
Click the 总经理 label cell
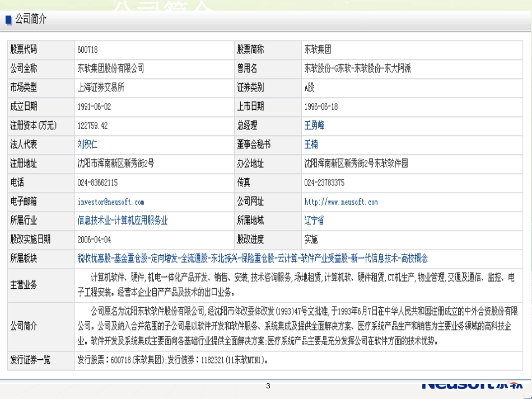pyautogui.click(x=268, y=126)
